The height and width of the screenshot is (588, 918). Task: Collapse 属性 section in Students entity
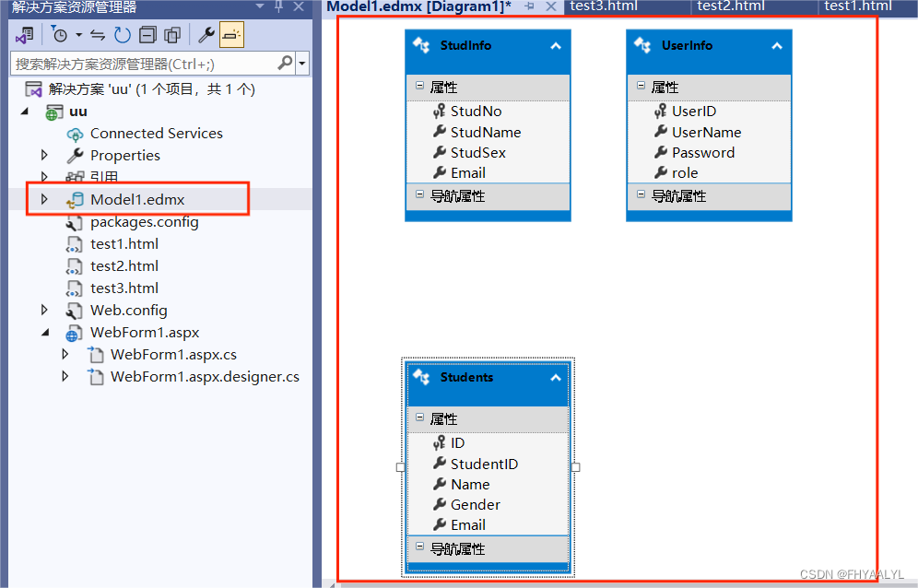click(419, 417)
